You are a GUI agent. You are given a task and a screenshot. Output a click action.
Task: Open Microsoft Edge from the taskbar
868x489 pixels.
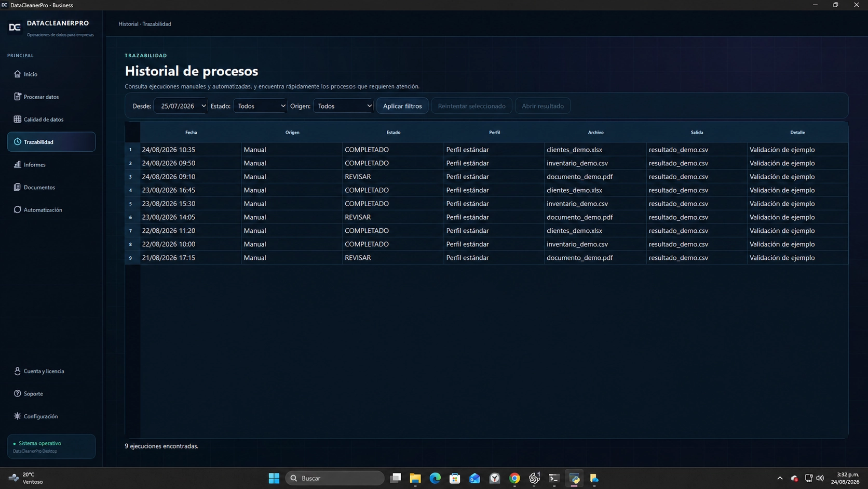point(435,478)
